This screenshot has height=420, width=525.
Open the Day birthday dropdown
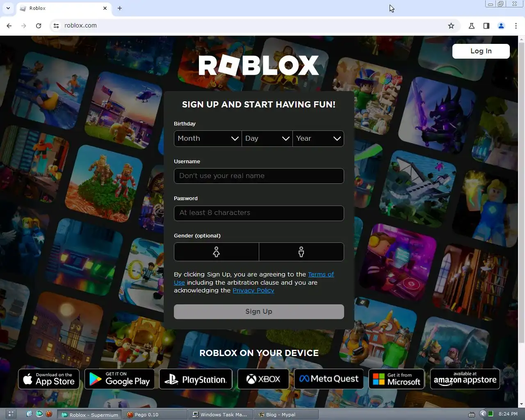267,139
